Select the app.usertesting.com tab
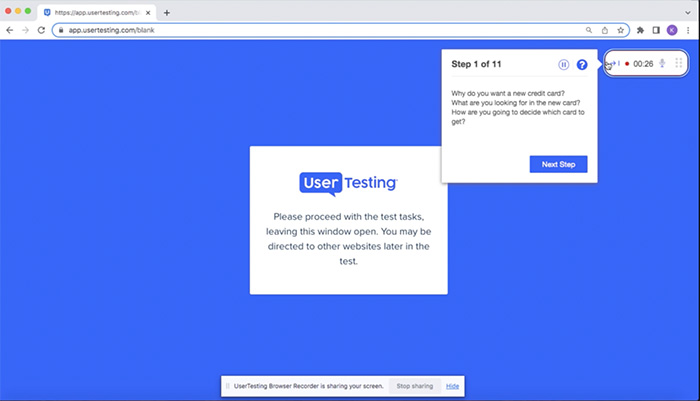Viewport: 700px width, 401px height. coord(97,13)
